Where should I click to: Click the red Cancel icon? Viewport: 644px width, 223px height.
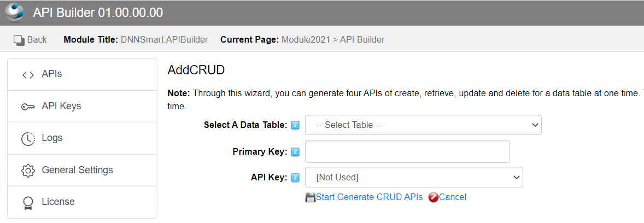pos(434,197)
